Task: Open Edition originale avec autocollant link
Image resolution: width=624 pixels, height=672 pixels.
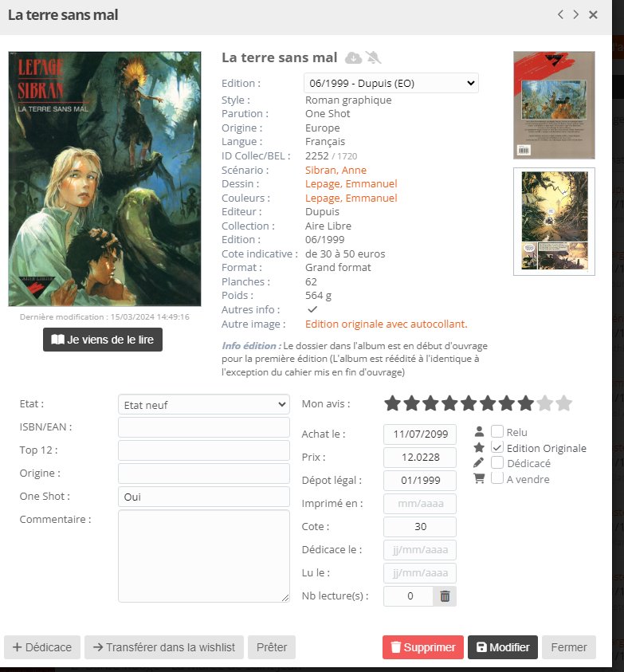Action: click(x=387, y=324)
